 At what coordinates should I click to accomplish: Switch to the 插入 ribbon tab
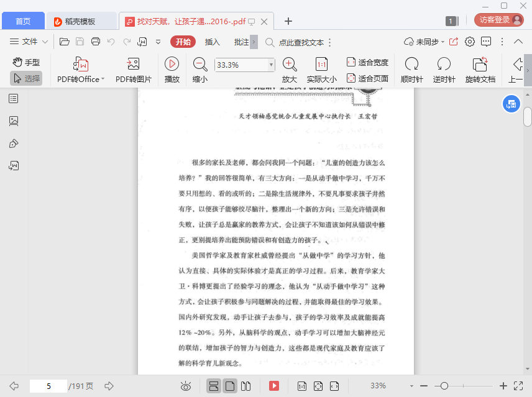(x=212, y=42)
